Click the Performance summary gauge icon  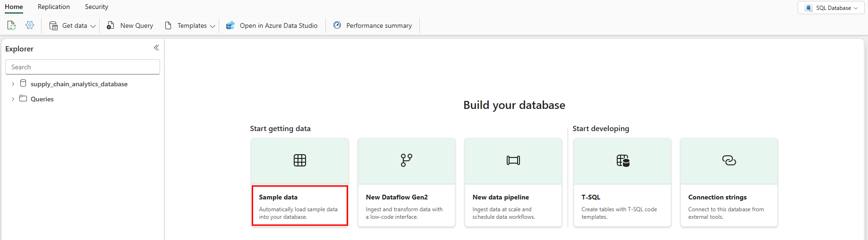(337, 25)
